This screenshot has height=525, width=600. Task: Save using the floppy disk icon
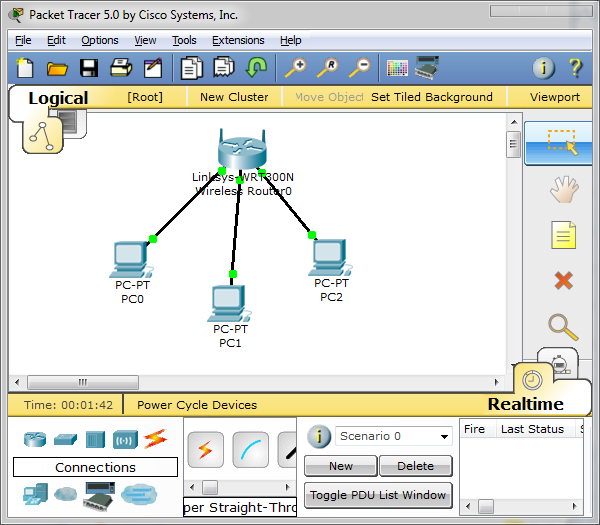(x=89, y=68)
